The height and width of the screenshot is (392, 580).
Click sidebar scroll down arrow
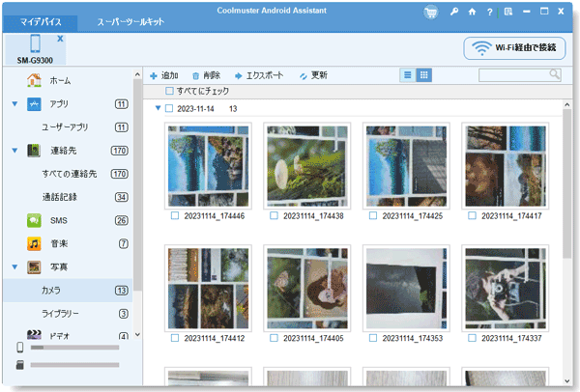click(x=137, y=335)
